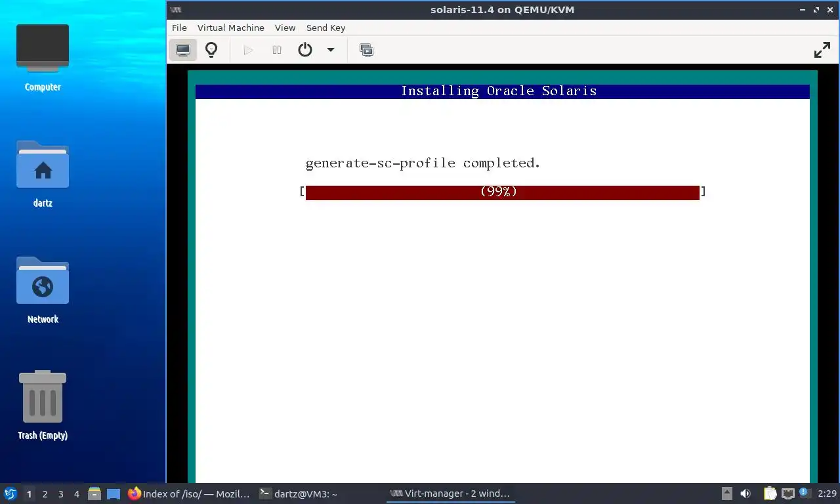840x504 pixels.
Task: Click the show desktop taskbar icon
Action: [114, 493]
